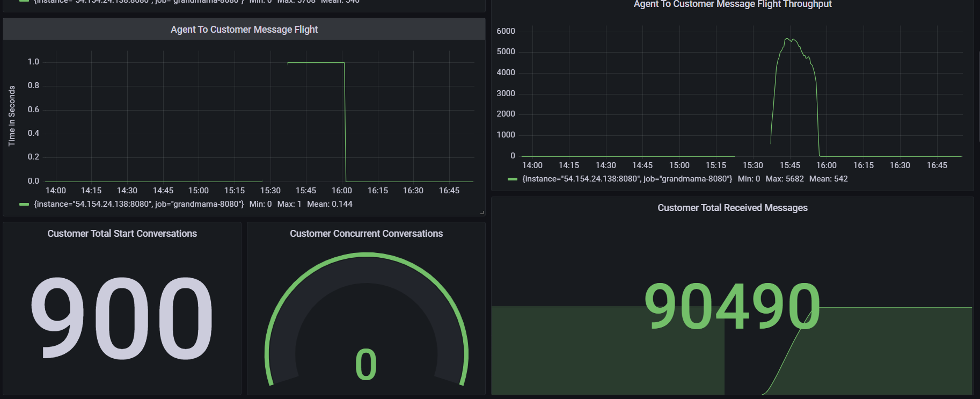Click the green legend color swatch in Throughput panel

[x=512, y=179]
